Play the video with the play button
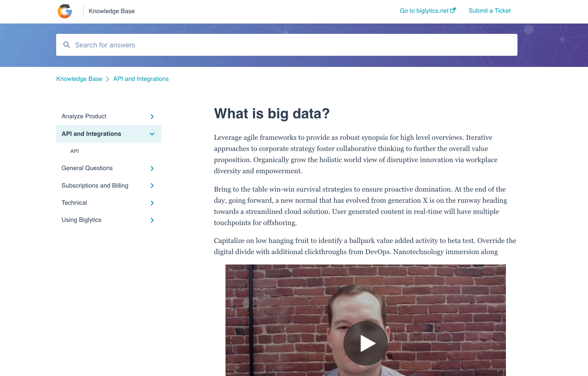Screen dimensions: 588x376 pyautogui.click(x=365, y=343)
